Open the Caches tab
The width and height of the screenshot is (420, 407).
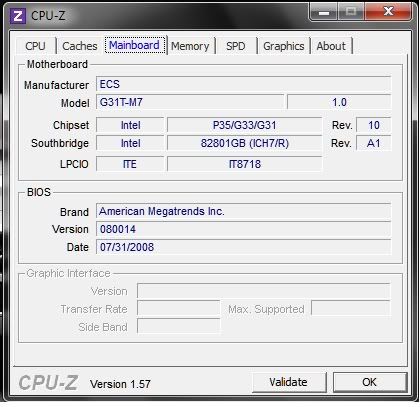coord(80,46)
